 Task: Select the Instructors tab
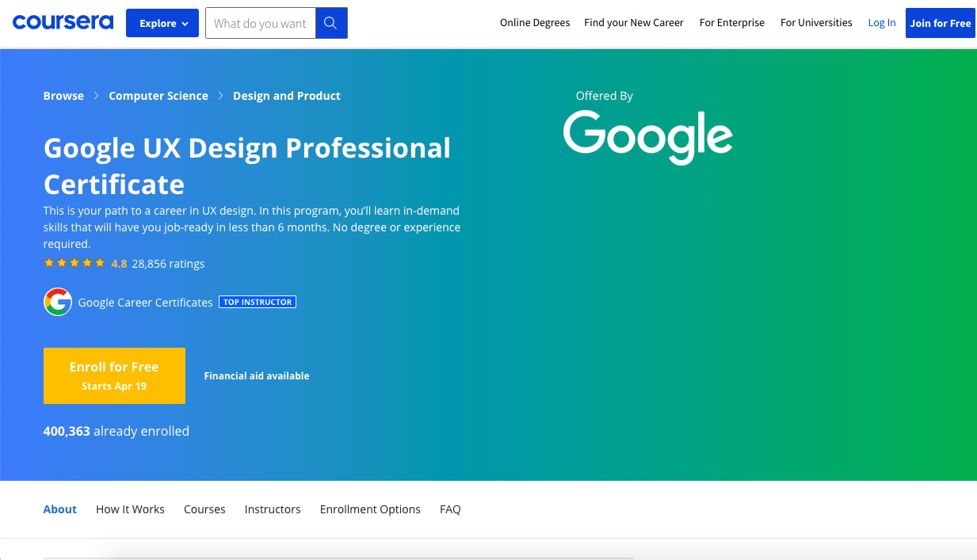pyautogui.click(x=273, y=509)
